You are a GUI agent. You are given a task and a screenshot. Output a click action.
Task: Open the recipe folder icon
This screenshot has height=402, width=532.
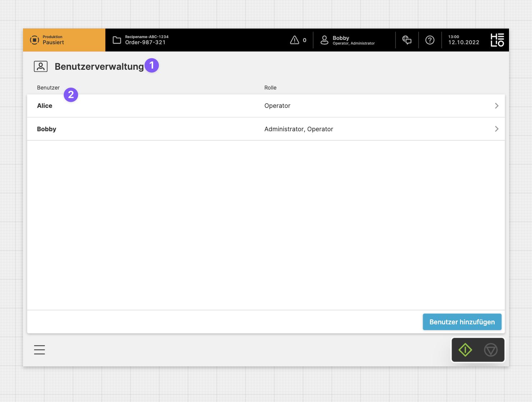(x=117, y=40)
